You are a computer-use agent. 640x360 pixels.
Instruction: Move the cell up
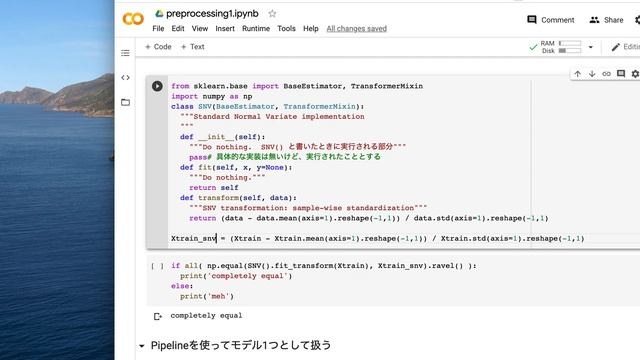tap(578, 74)
